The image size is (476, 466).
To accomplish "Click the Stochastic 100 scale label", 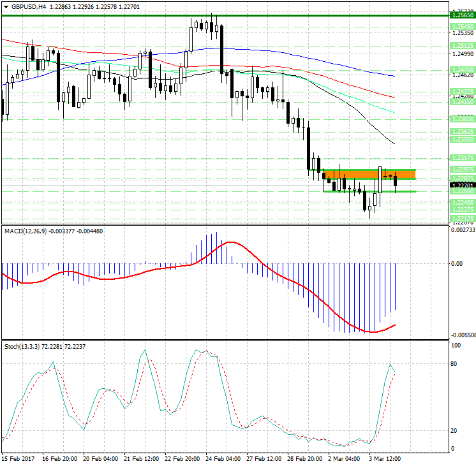I will point(456,346).
